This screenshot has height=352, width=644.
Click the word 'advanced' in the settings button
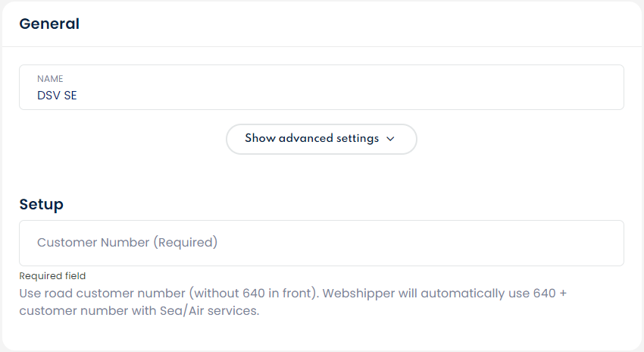point(305,138)
